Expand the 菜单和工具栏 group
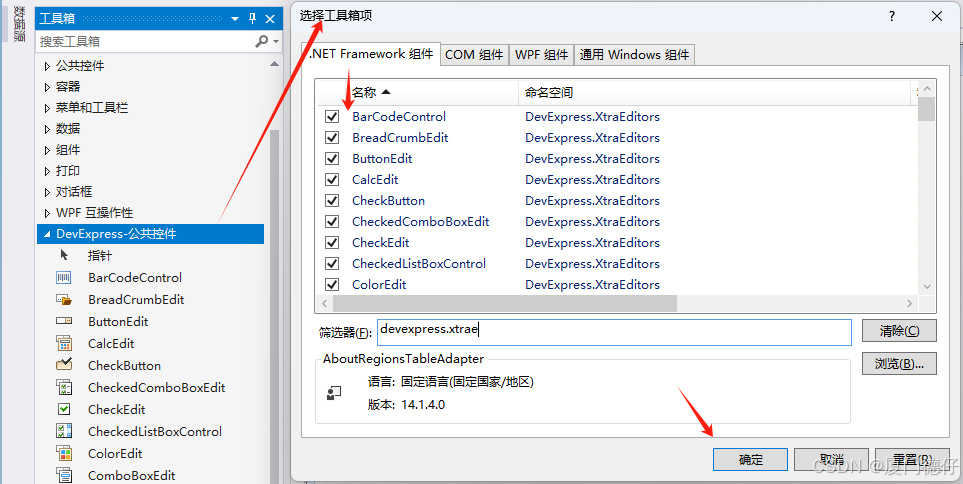Screen dimensions: 963x484 point(47,108)
